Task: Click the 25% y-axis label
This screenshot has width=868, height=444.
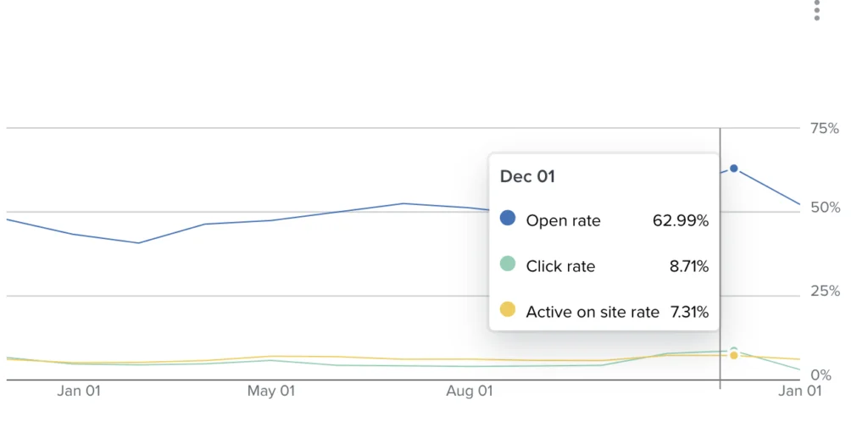Action: click(823, 291)
